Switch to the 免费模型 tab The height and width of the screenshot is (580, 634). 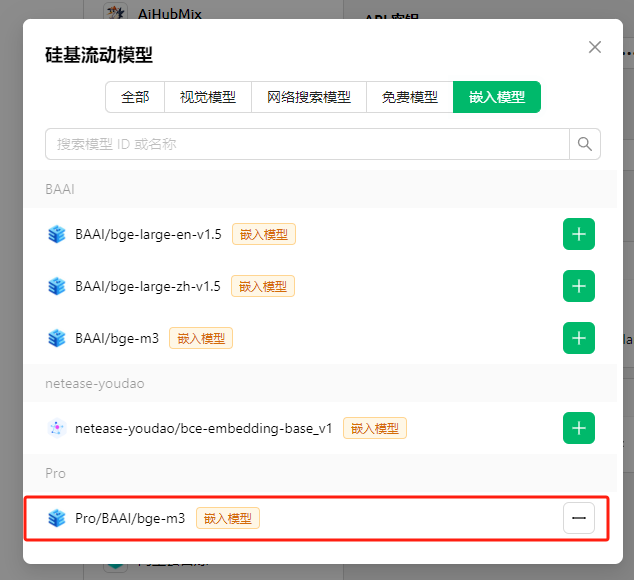[x=410, y=97]
